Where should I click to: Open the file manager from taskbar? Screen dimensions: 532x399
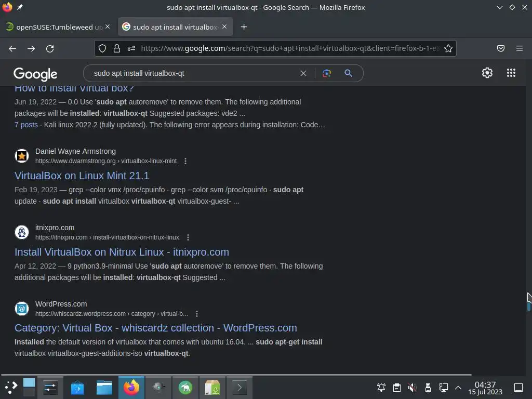pyautogui.click(x=104, y=388)
